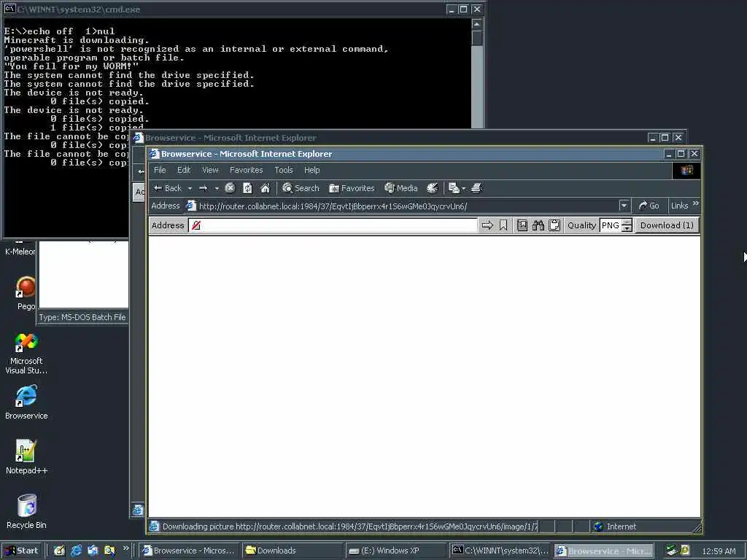Screen dimensions: 747x560
Task: Click the Back arrow in Internet Explorer toolbar
Action: (x=168, y=188)
